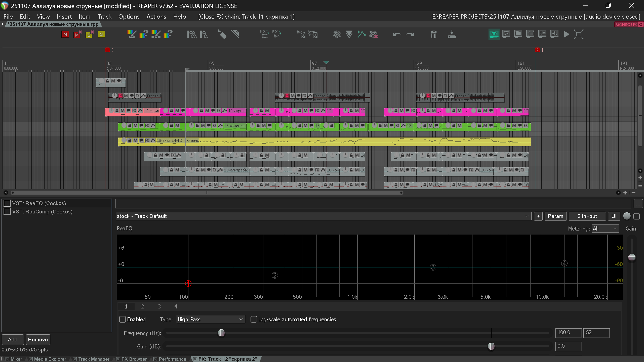Click the Param button
644x362 pixels.
(x=555, y=216)
